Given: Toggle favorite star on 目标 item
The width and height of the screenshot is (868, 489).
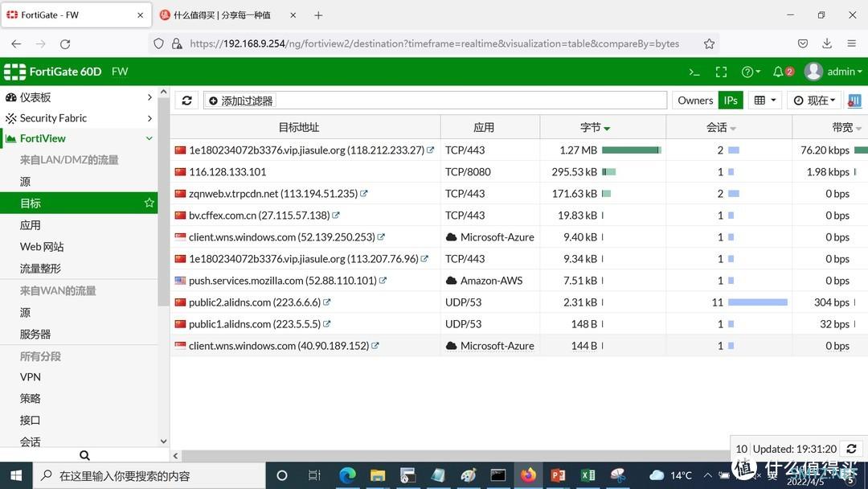Looking at the screenshot, I should point(149,203).
